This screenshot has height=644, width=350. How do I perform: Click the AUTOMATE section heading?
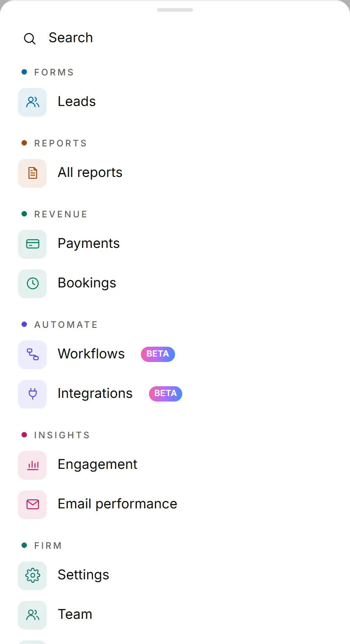click(x=66, y=325)
